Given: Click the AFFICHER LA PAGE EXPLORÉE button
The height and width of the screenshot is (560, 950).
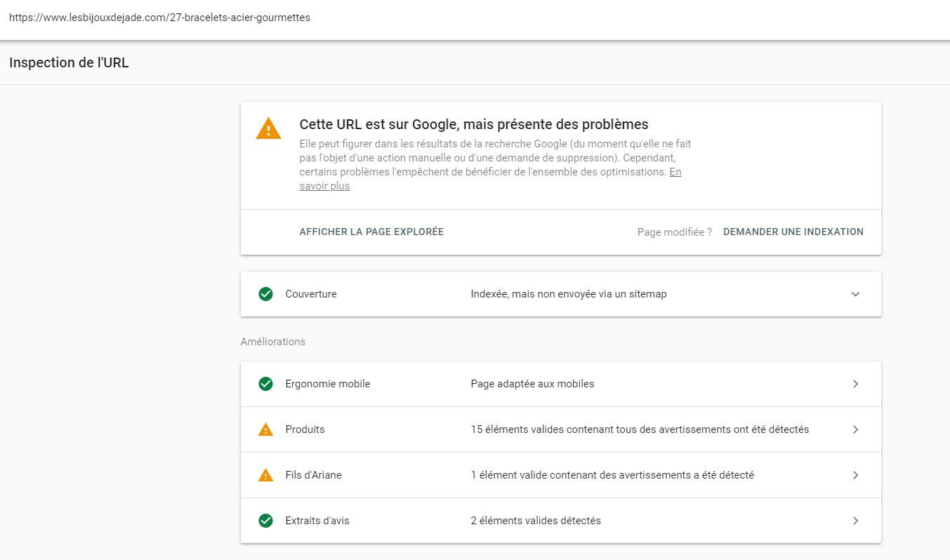Looking at the screenshot, I should 371,232.
